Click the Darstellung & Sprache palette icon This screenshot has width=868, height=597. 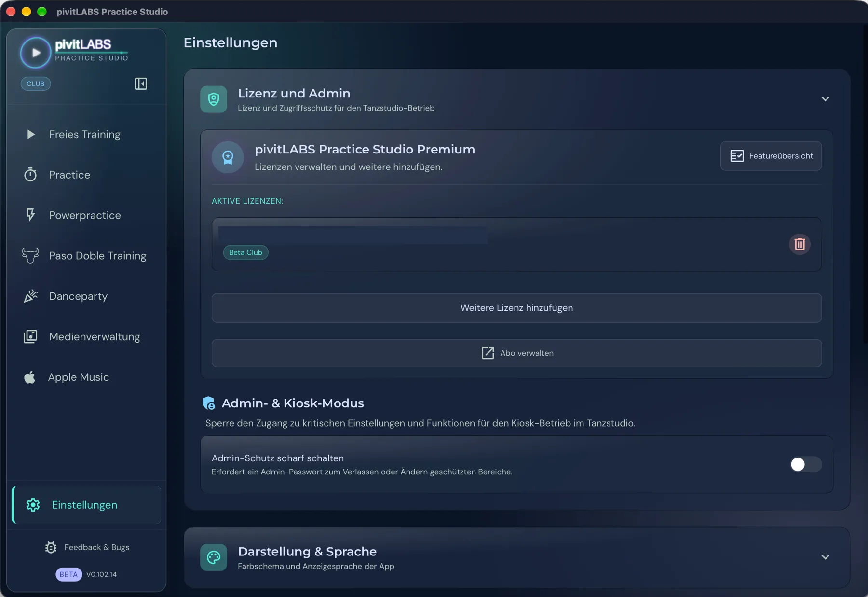(214, 557)
